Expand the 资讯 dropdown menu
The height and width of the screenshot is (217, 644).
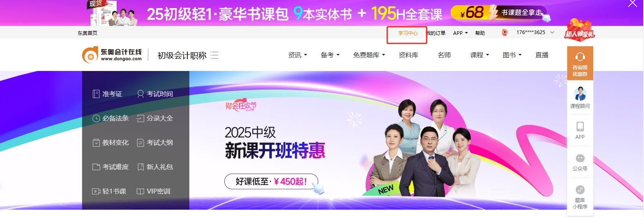[x=297, y=55]
